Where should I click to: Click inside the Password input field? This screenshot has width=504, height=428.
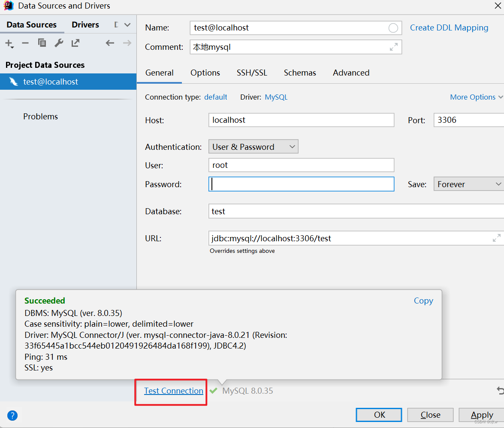coord(300,184)
